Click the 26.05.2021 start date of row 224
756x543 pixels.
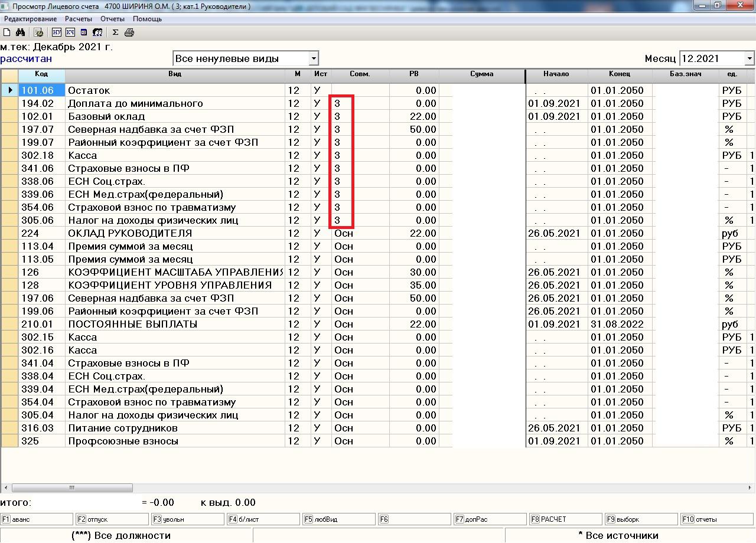[x=556, y=233]
